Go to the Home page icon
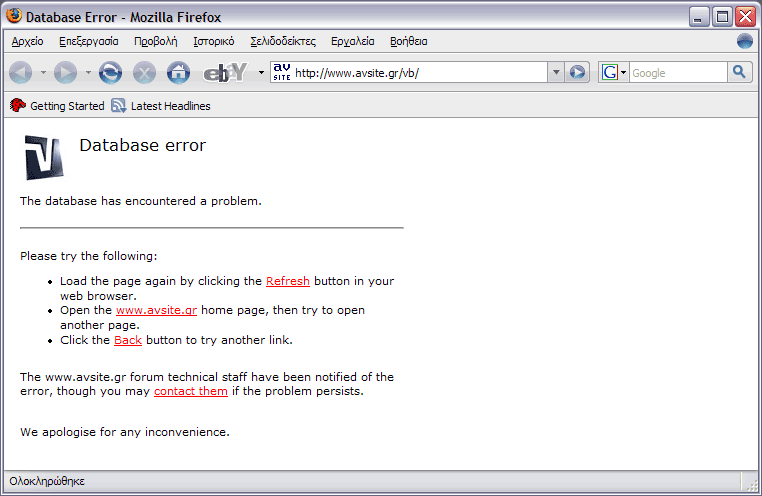Viewport: 762px width, 496px height. click(178, 73)
